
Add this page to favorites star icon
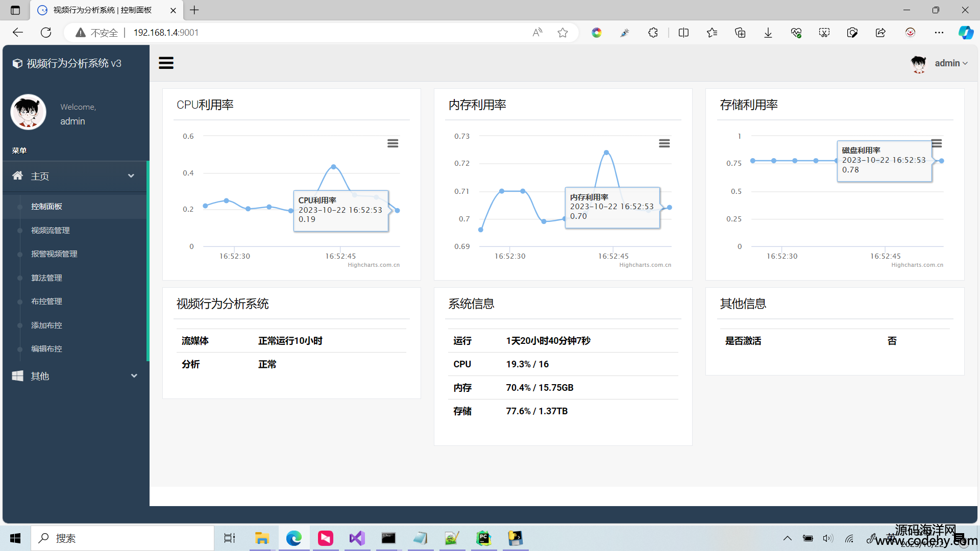coord(562,33)
